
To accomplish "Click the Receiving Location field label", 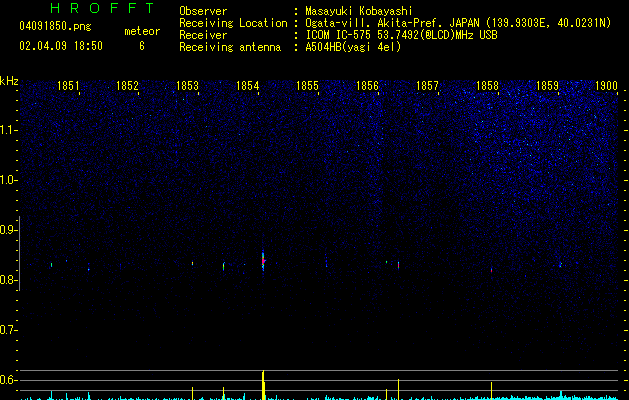I will pyautogui.click(x=233, y=23).
